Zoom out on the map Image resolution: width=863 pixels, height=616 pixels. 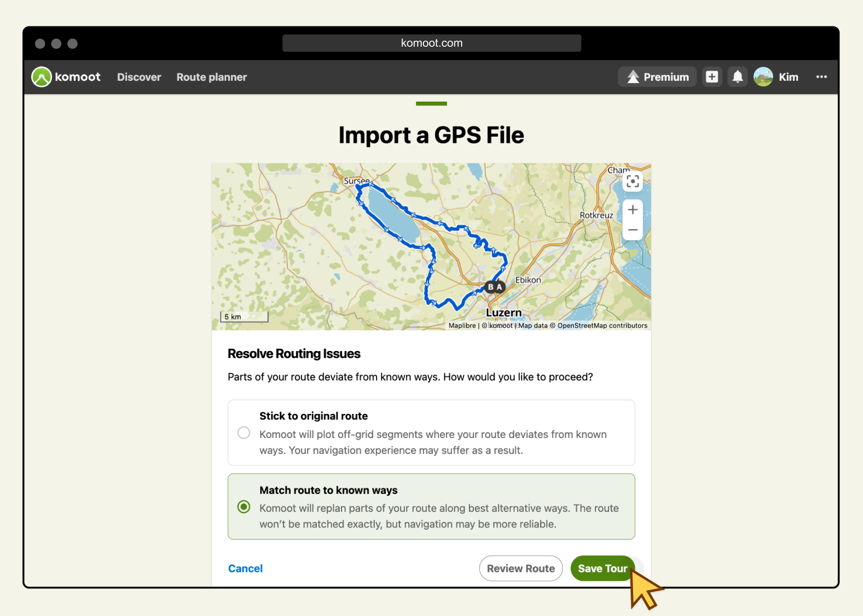(632, 230)
